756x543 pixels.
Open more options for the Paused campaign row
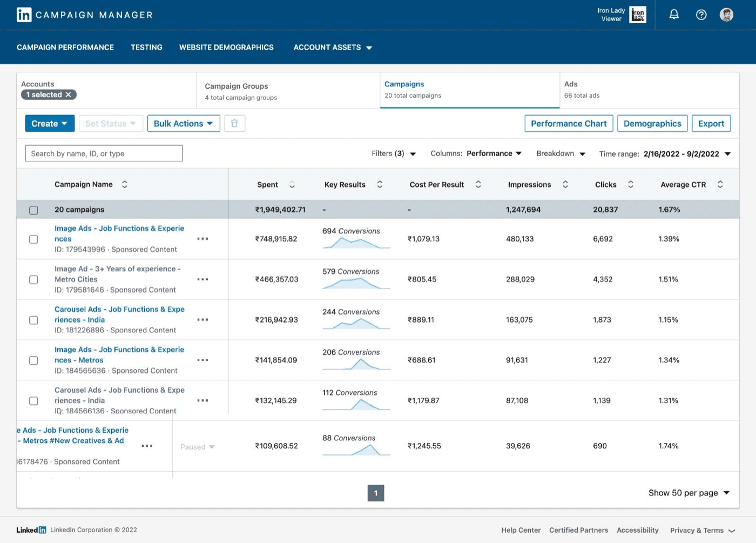tap(147, 446)
